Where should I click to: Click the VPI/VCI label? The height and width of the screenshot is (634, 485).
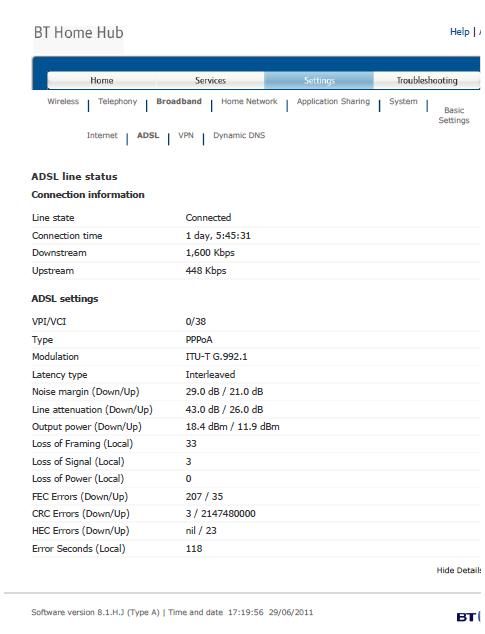click(x=49, y=321)
